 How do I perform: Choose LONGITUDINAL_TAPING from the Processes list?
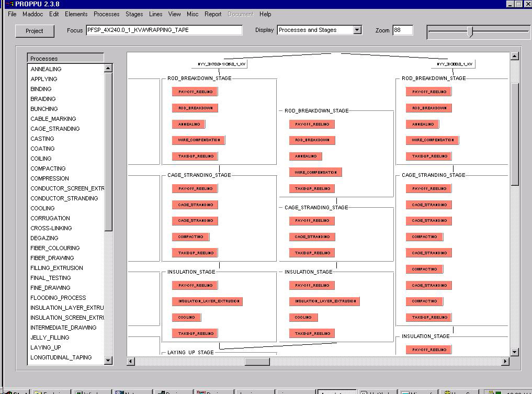point(61,357)
